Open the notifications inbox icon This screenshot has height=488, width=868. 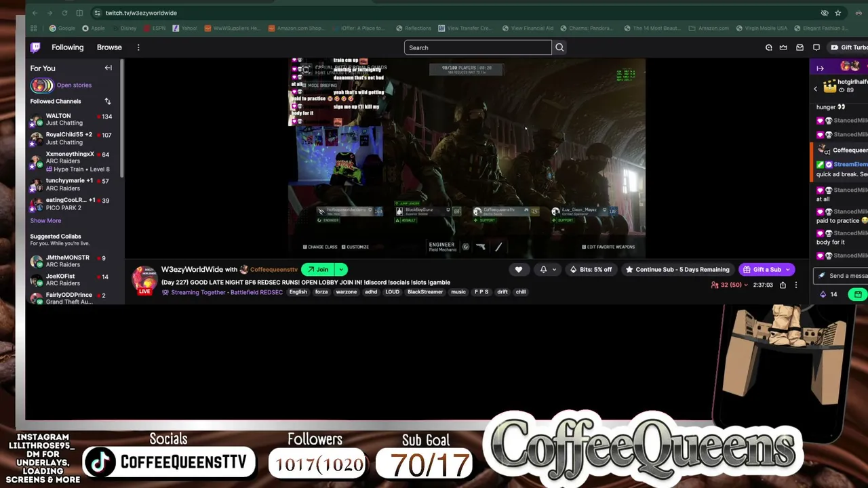[x=800, y=47]
